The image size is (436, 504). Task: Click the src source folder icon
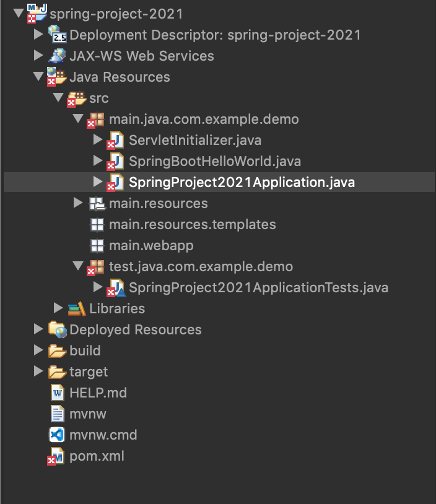(77, 98)
